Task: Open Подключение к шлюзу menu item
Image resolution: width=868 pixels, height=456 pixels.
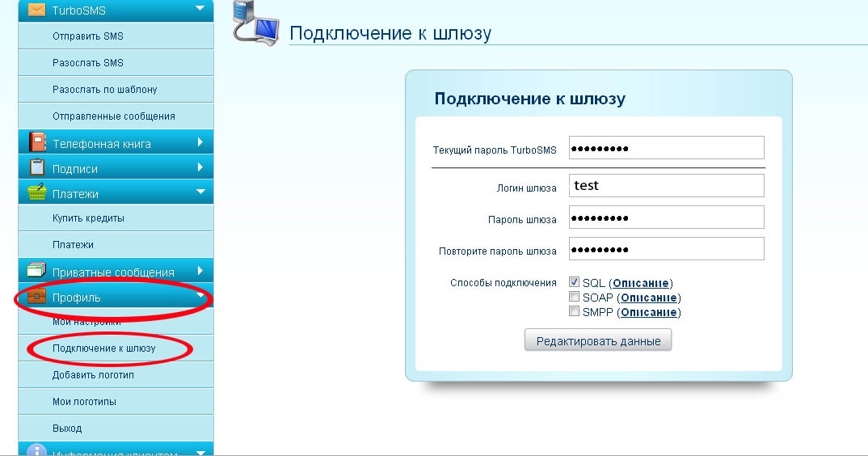Action: point(103,348)
